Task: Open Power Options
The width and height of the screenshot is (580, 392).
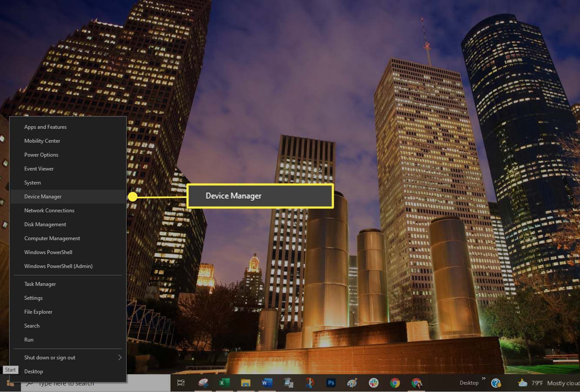Action: tap(68, 155)
